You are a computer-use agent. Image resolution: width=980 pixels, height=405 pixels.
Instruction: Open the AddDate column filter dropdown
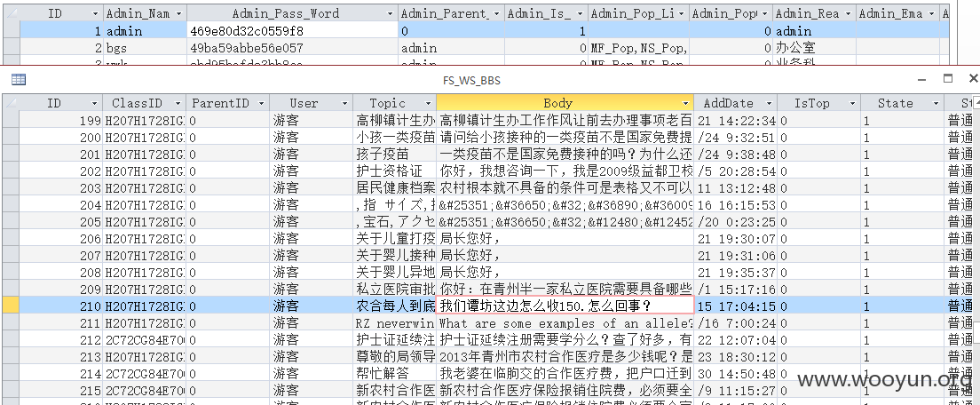click(x=768, y=104)
